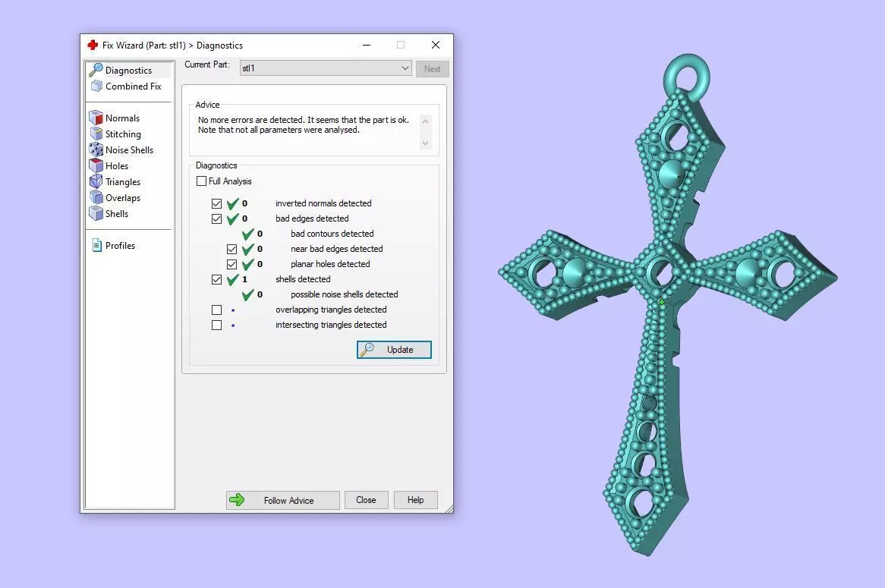Image resolution: width=885 pixels, height=588 pixels.
Task: Open the Noise Shells page label
Action: [x=129, y=149]
